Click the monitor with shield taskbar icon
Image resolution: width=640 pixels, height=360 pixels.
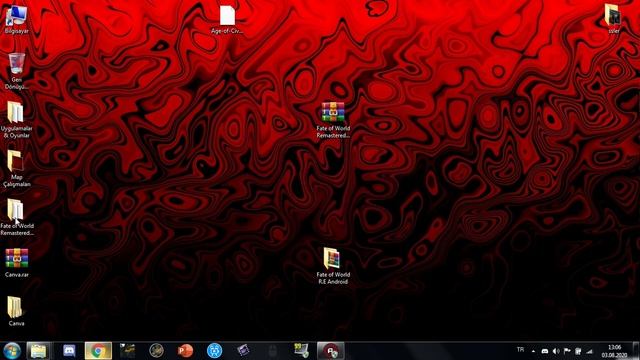(x=302, y=351)
